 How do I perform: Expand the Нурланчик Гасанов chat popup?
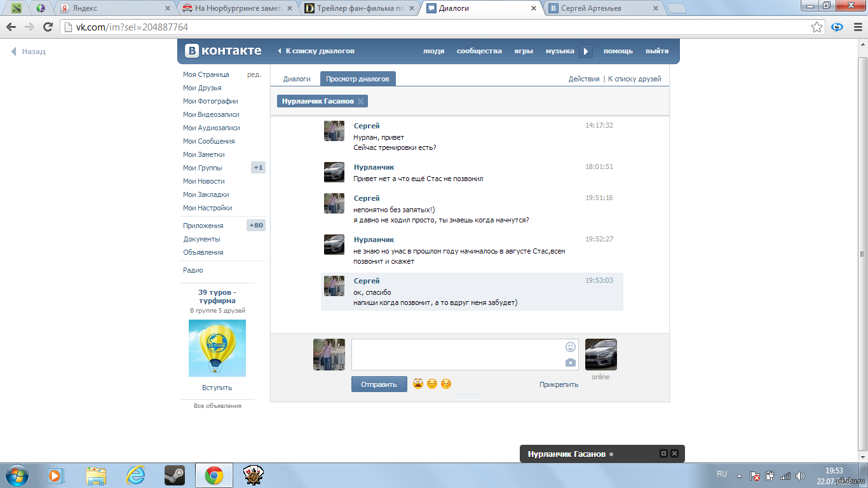[x=663, y=454]
